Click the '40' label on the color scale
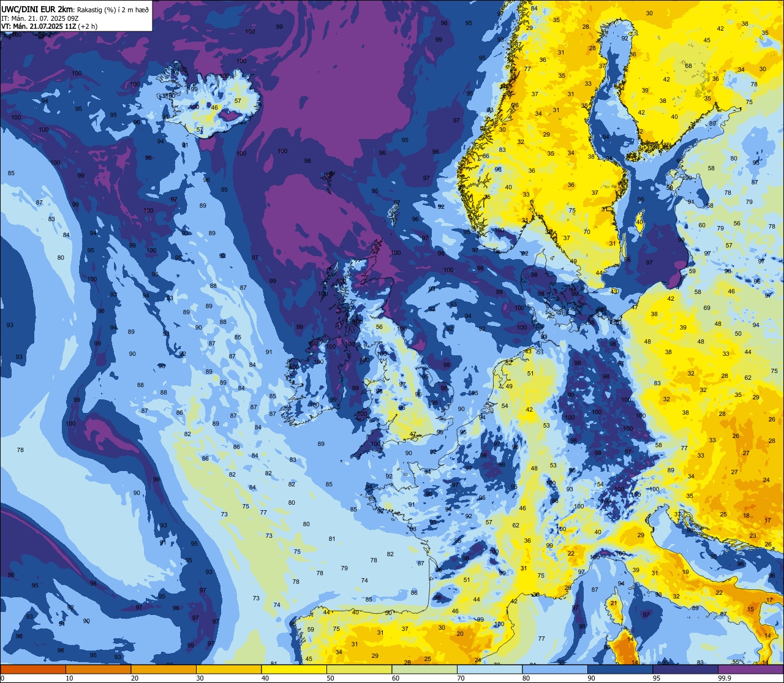 click(265, 678)
